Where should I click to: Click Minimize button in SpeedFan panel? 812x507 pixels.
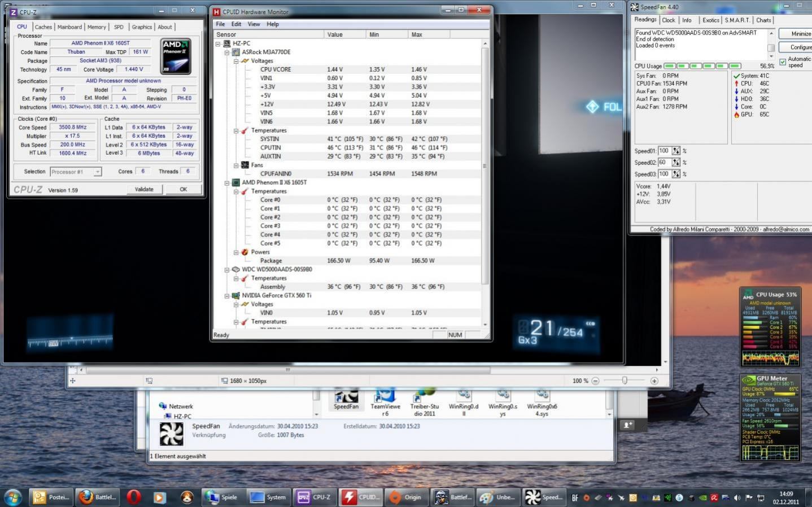pyautogui.click(x=796, y=34)
